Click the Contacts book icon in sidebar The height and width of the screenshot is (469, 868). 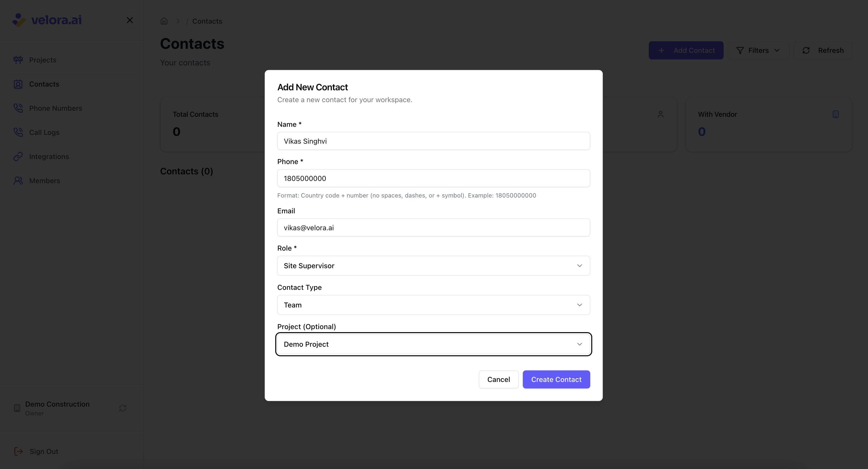pos(18,84)
